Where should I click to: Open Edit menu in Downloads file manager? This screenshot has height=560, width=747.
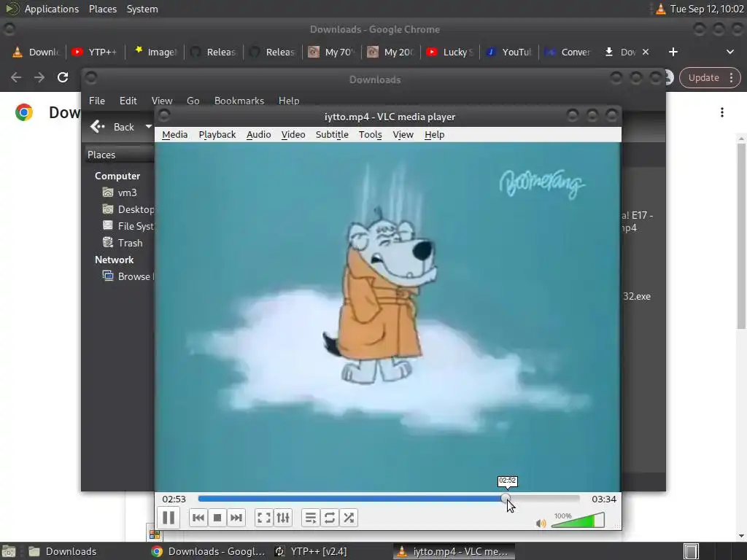[128, 101]
